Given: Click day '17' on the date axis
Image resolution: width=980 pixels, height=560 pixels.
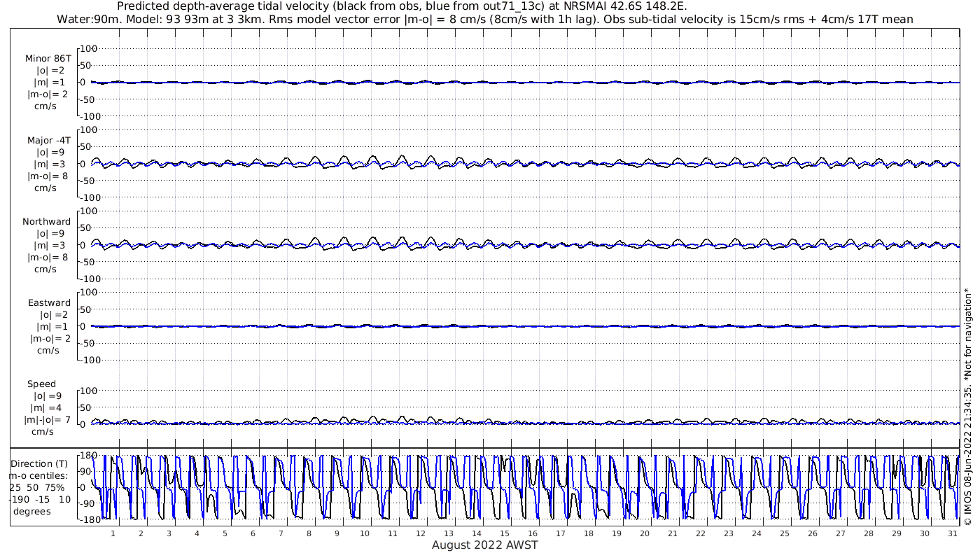Looking at the screenshot, I should click(x=561, y=533).
